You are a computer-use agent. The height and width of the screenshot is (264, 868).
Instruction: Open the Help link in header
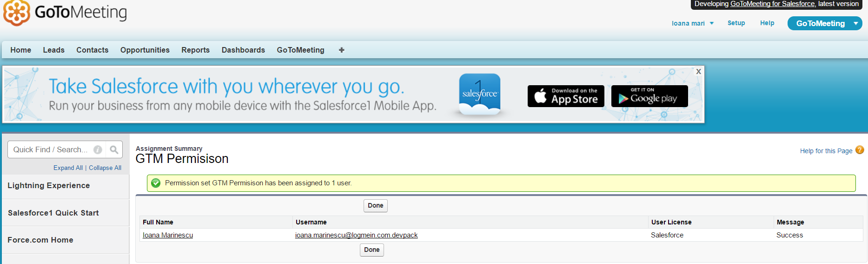pos(767,23)
